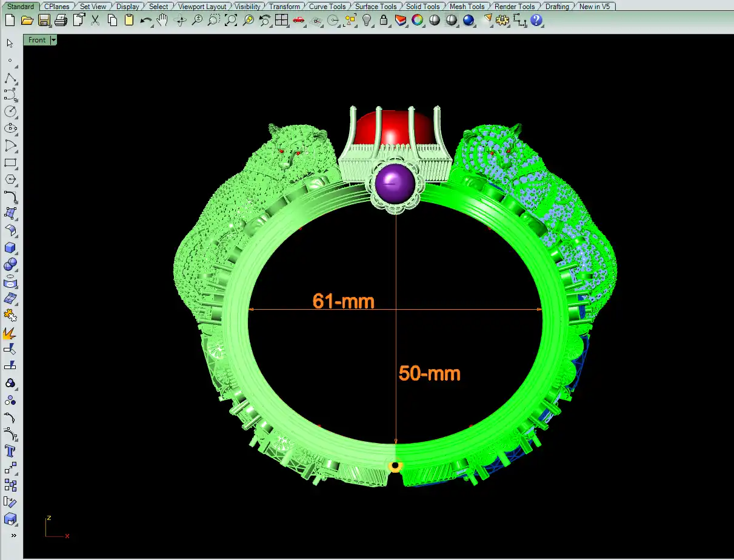Viewport: 734px width, 560px height.
Task: Expand more sidebar tools chevron
Action: (13, 535)
